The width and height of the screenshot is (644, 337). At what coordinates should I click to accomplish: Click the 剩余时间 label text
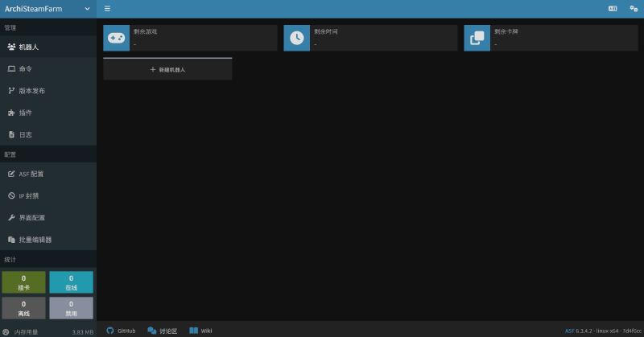coord(326,31)
